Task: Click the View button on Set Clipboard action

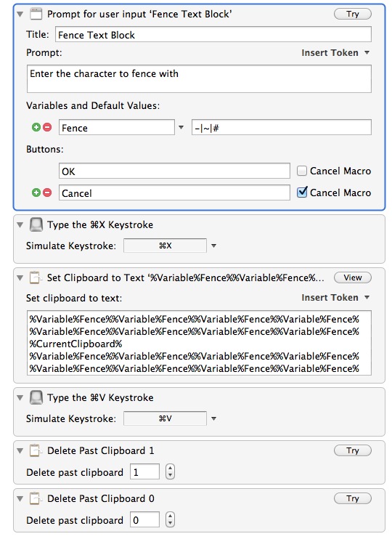Action: pos(353,277)
